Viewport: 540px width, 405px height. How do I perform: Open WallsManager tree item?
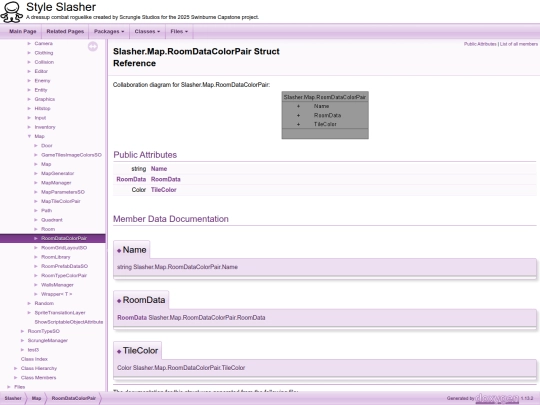pyautogui.click(x=57, y=285)
